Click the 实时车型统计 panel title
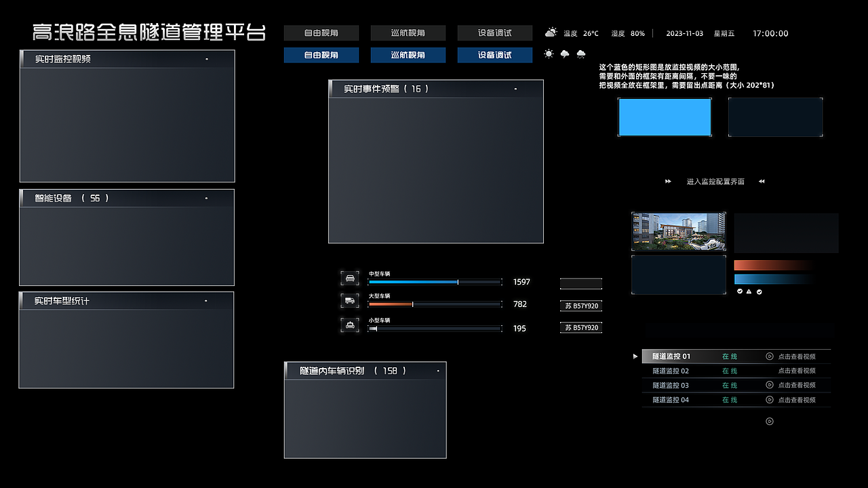 coord(62,300)
